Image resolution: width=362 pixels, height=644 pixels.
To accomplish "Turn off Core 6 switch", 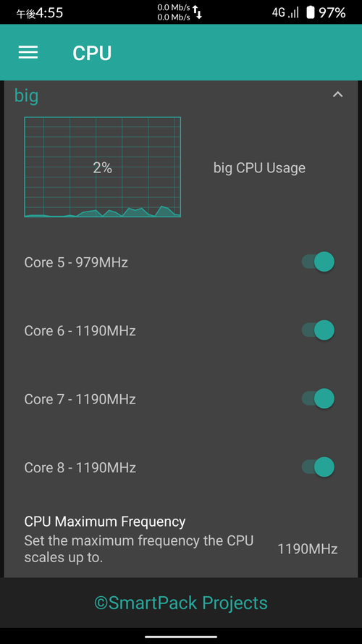I will 318,330.
